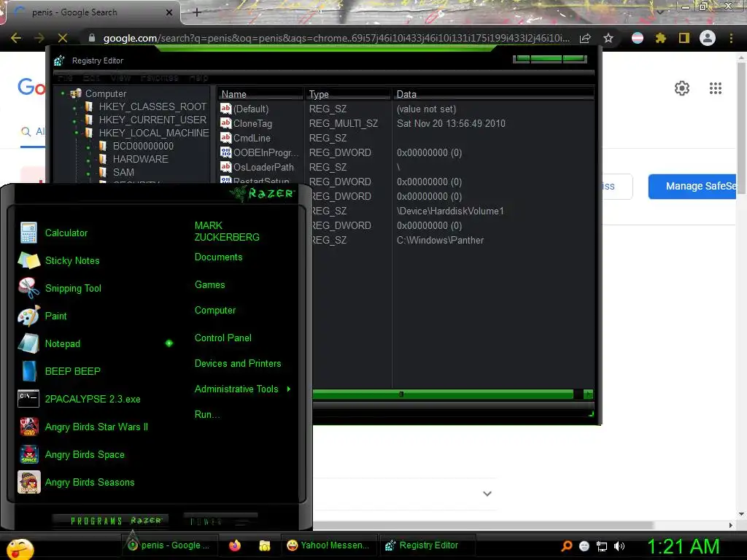The width and height of the screenshot is (747, 560).
Task: Start Paint via its palette icon
Action: coord(28,316)
